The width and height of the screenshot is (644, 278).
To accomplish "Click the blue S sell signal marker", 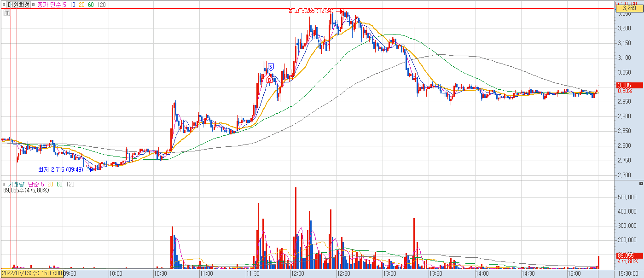I will 271,67.
